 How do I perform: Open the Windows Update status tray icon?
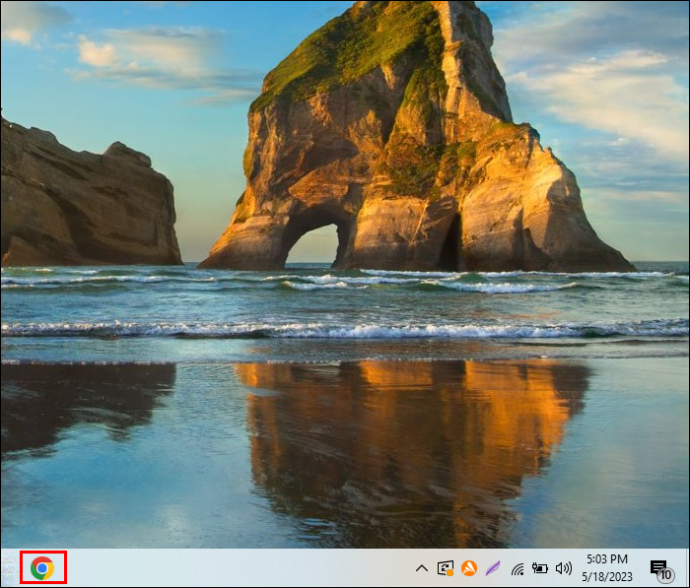(x=445, y=568)
